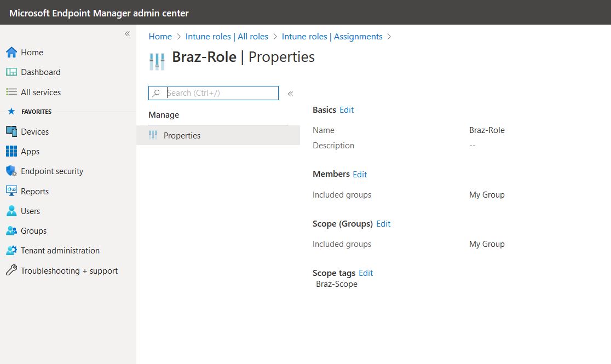Open the Groups section
Image resolution: width=611 pixels, height=364 pixels.
pyautogui.click(x=11, y=230)
